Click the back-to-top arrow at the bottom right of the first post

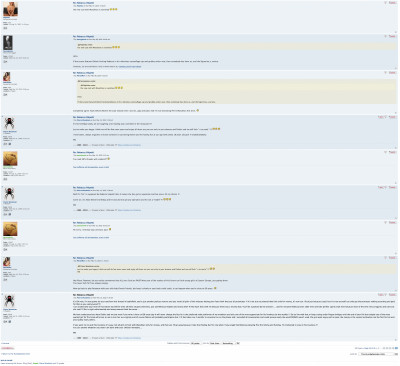coord(396,32)
